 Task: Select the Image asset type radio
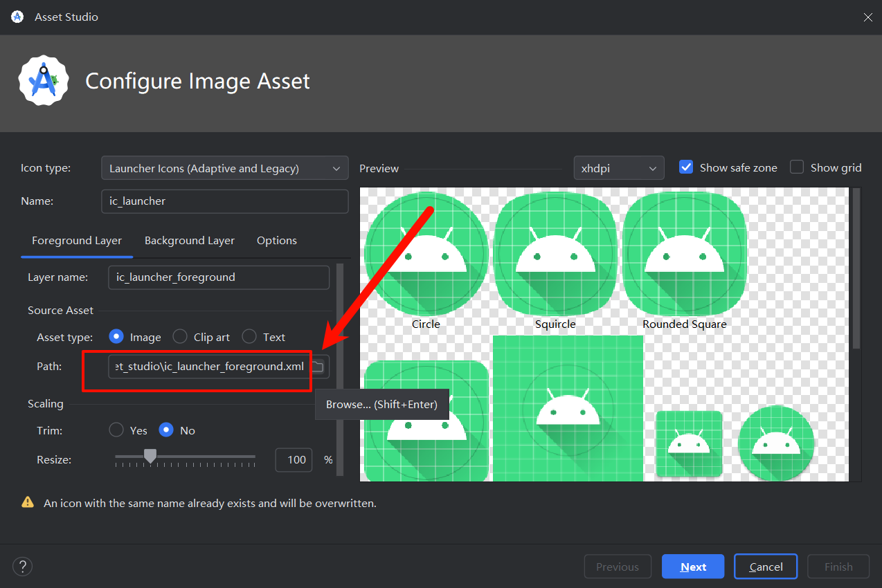116,337
